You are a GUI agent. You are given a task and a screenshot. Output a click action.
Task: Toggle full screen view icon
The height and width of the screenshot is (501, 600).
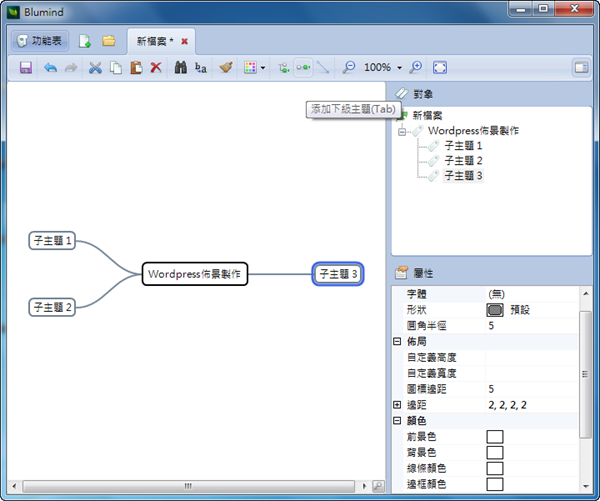(440, 68)
